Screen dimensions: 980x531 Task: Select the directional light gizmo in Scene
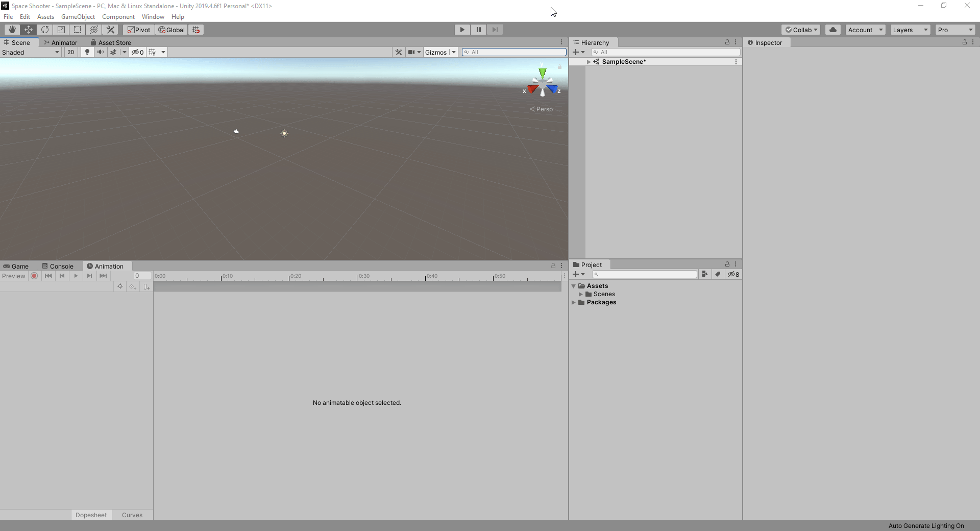coord(284,133)
